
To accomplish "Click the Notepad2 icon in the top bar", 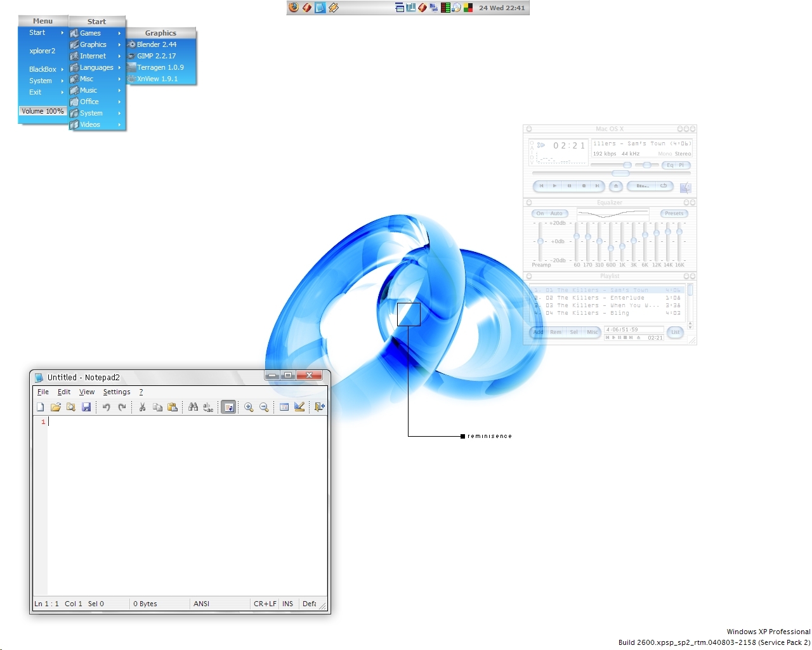I will 320,8.
